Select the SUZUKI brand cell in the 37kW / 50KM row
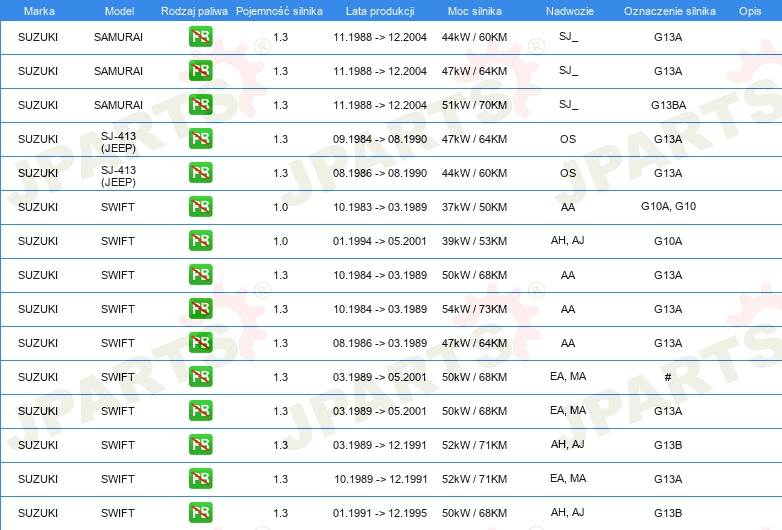The image size is (782, 530). point(38,207)
